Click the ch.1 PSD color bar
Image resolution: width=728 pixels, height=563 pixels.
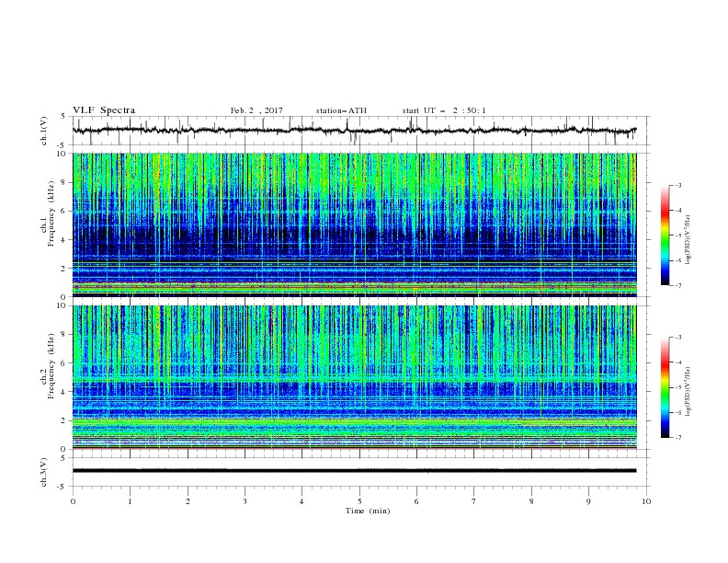click(665, 236)
